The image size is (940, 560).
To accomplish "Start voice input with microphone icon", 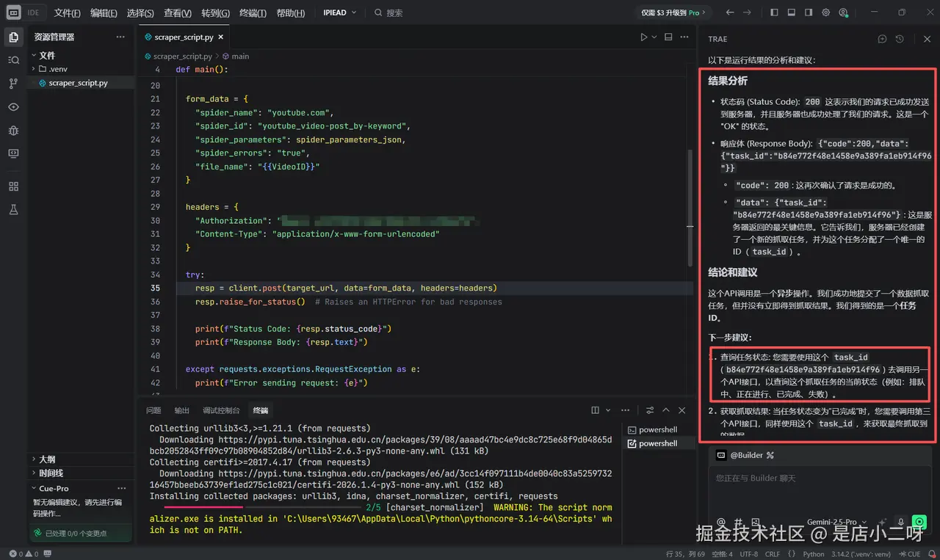I will [x=902, y=522].
